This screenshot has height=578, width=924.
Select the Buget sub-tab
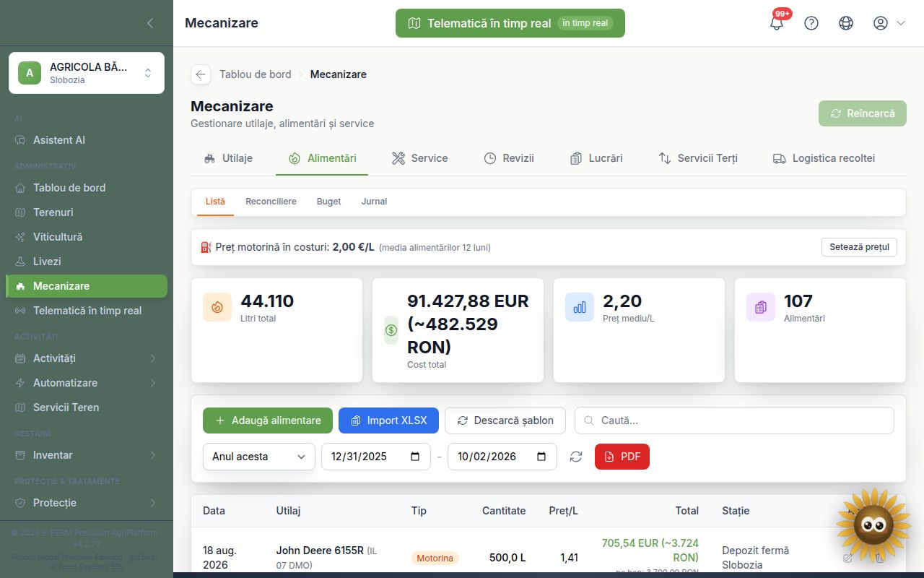click(328, 202)
